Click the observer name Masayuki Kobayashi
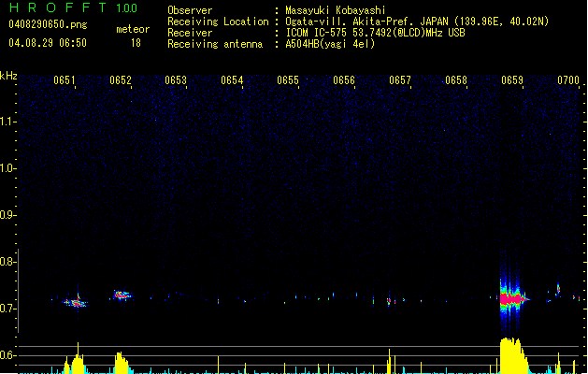This screenshot has width=588, height=374. (x=336, y=10)
